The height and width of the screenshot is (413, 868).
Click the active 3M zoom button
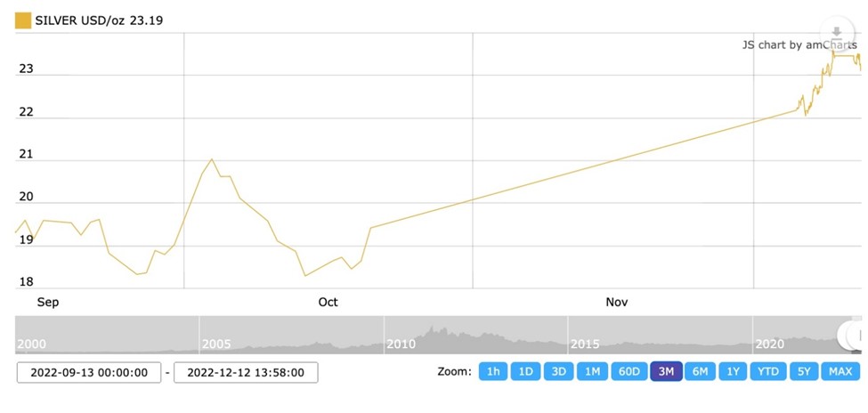(x=666, y=371)
